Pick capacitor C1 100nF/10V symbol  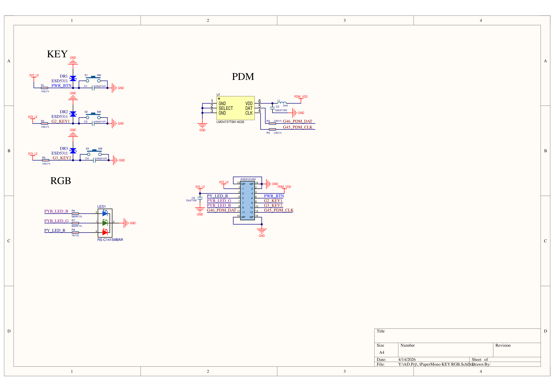[x=93, y=88]
